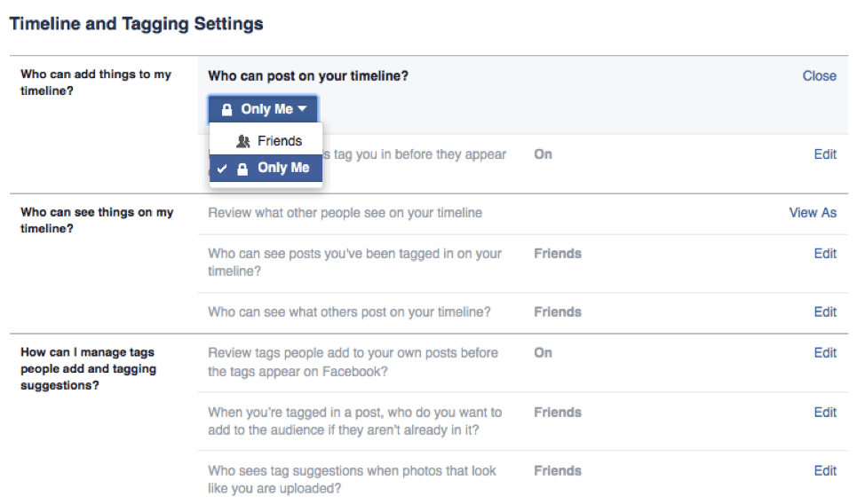Image resolution: width=865 pixels, height=504 pixels.
Task: Click the Friends value for posts you've been tagged in
Action: coord(557,254)
